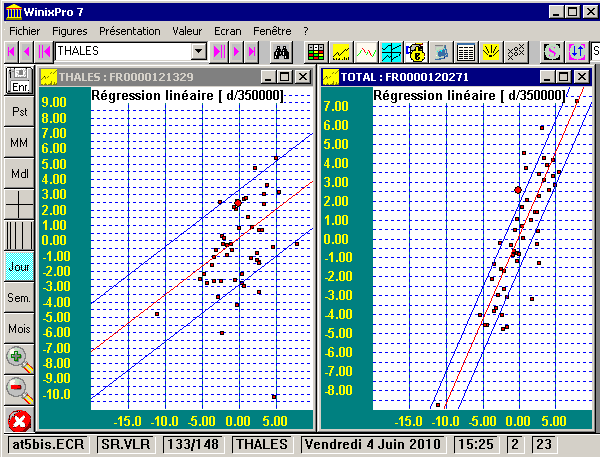Click the THALES security name field
The width and height of the screenshot is (600, 457).
[123, 51]
